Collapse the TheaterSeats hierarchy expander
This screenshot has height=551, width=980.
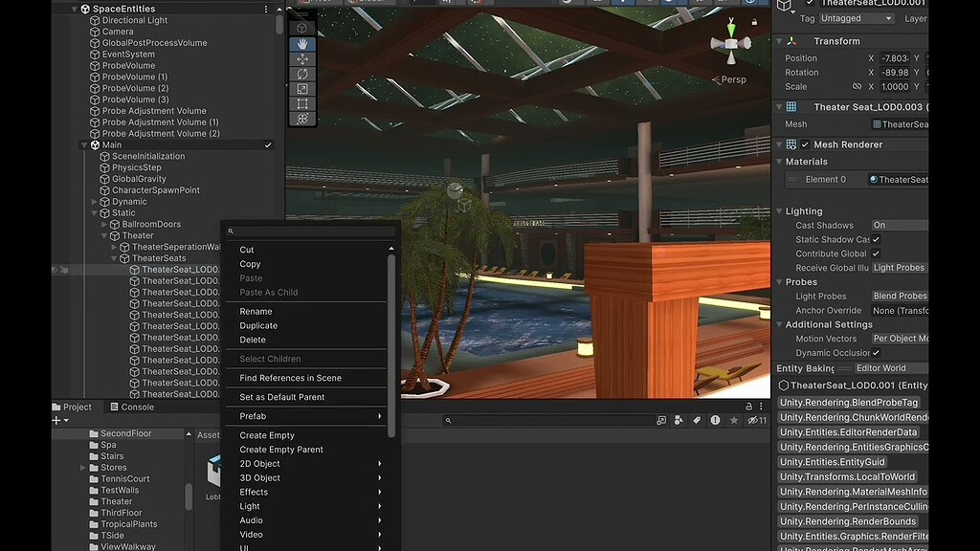tap(115, 257)
